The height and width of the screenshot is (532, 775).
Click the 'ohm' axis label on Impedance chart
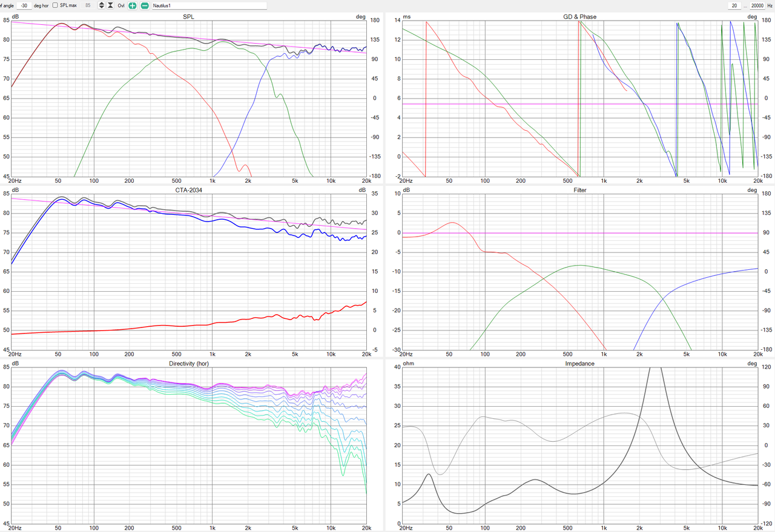tap(407, 364)
